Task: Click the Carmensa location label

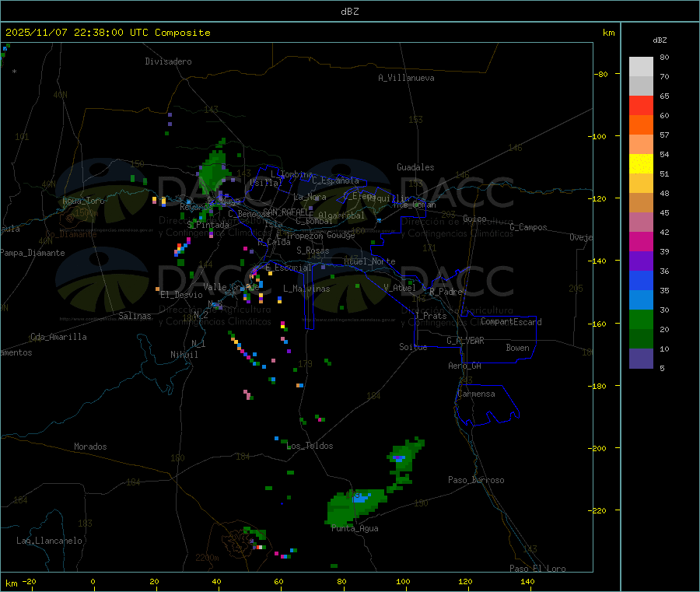Action: 476,394
